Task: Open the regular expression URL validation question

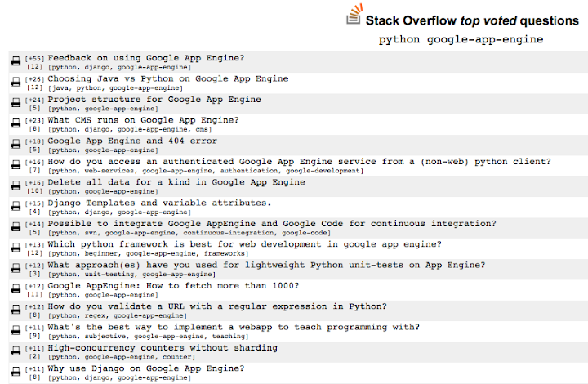Action: (217, 306)
